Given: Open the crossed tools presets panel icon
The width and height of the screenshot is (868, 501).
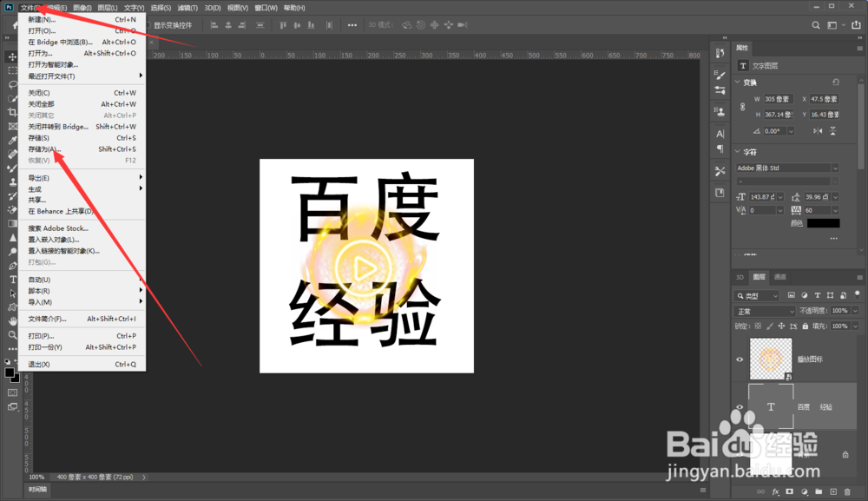Looking at the screenshot, I should click(720, 171).
